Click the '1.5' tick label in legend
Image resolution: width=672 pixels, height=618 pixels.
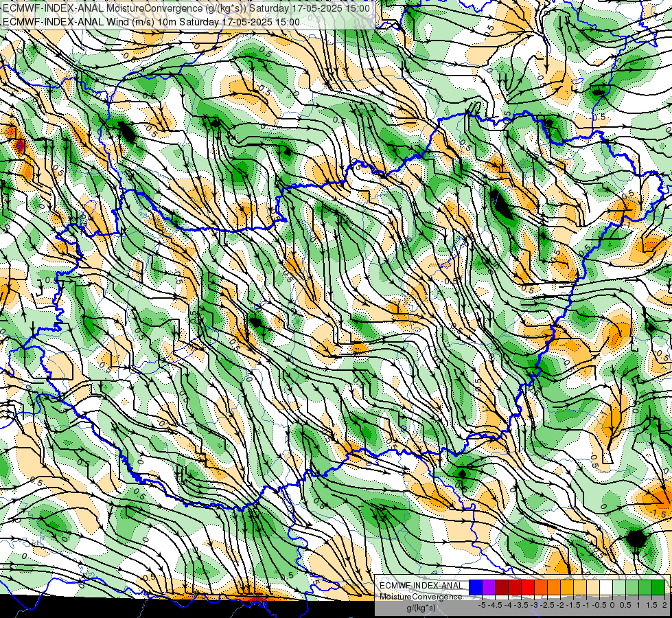652,605
